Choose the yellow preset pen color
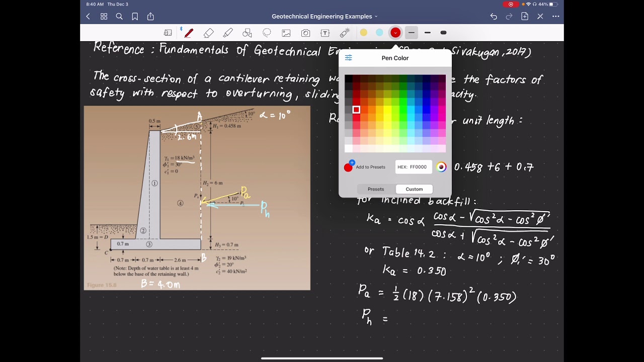Screen dimensions: 644x362 point(363,33)
